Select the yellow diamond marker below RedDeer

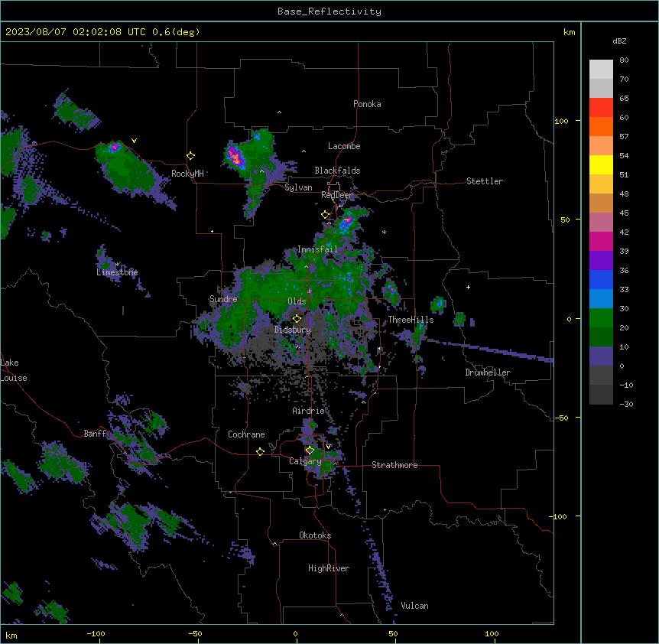(326, 215)
